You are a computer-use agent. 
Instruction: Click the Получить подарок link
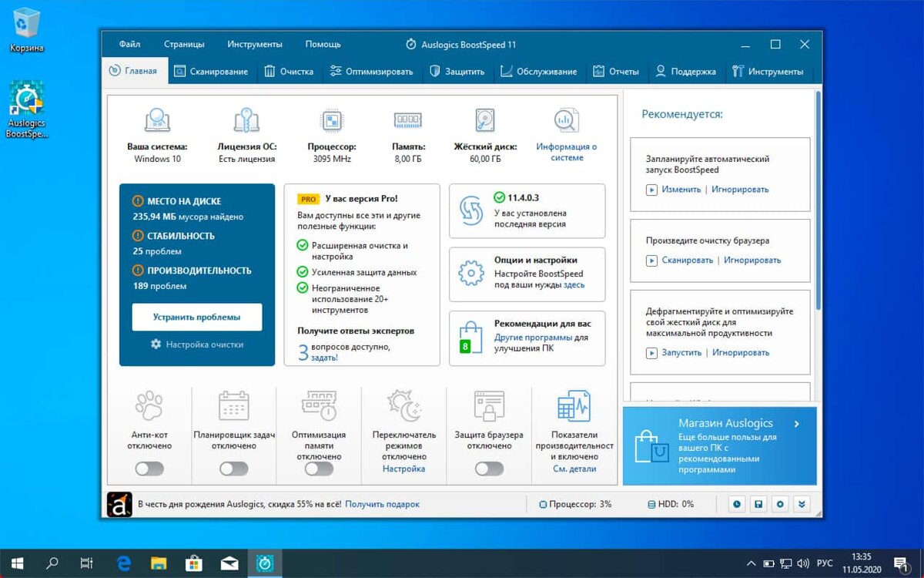(x=383, y=504)
